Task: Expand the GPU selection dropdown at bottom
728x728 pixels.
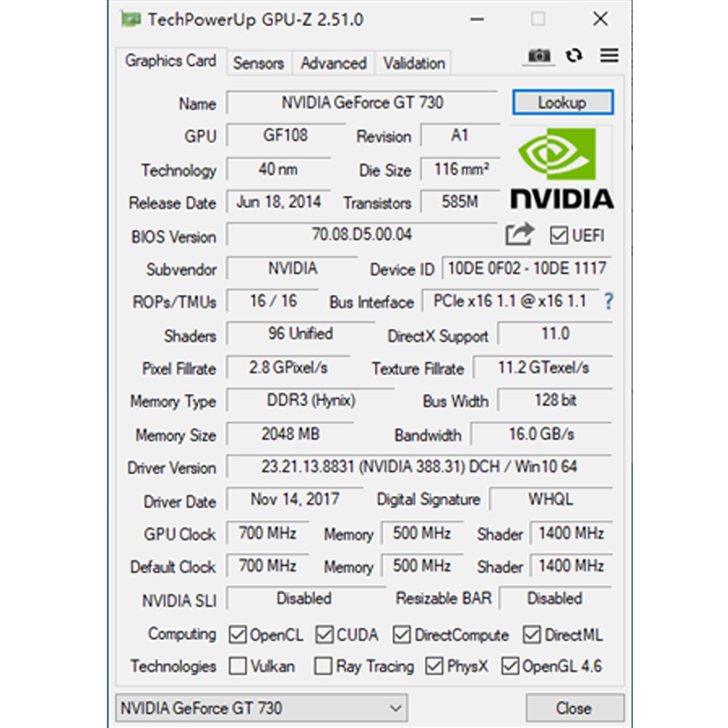Action: point(262,708)
